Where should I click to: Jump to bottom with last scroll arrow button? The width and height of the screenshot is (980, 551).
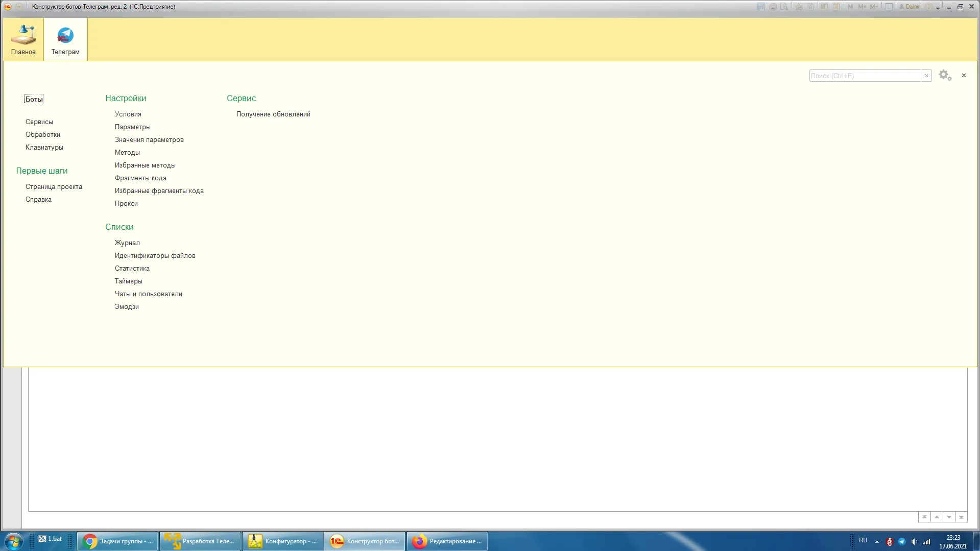tap(961, 517)
